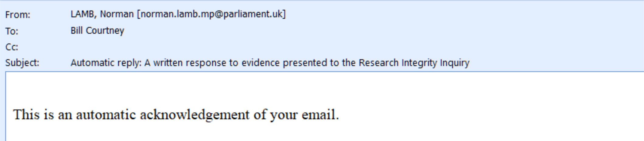Screen dimensions: 644x141
Task: Click the Cc: field label
Action: pos(12,47)
